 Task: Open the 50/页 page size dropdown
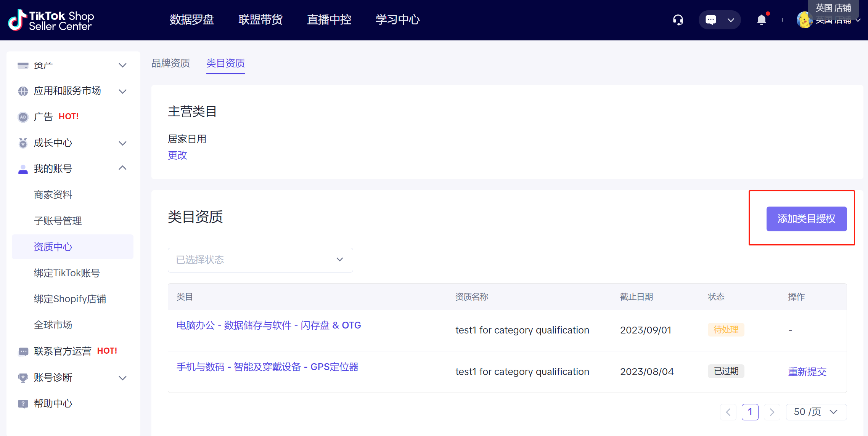(x=816, y=412)
